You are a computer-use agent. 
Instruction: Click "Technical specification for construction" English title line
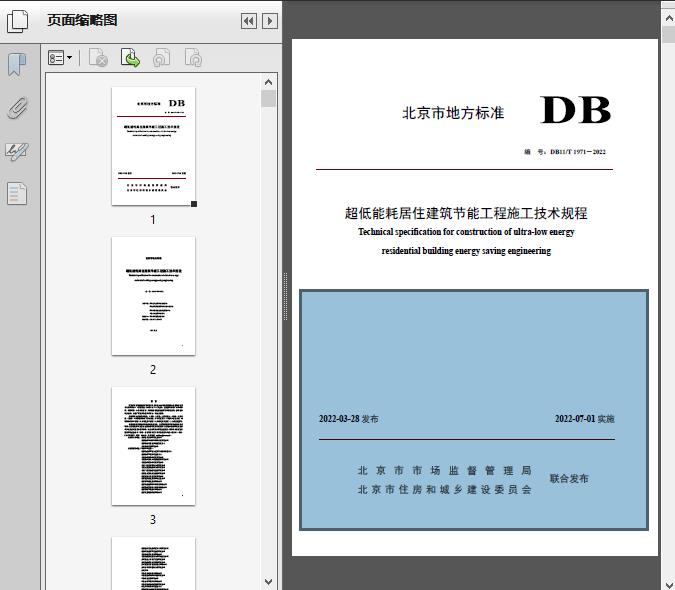point(466,232)
